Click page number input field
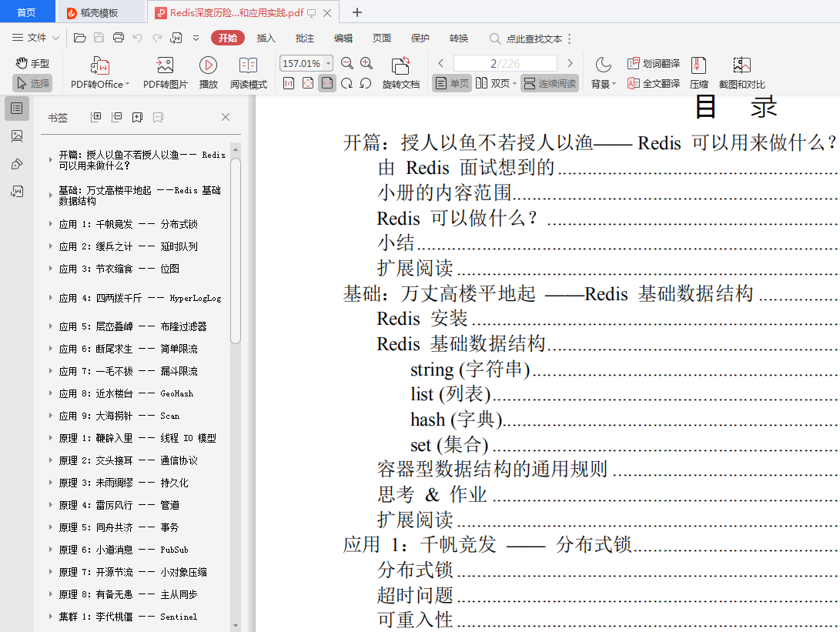This screenshot has width=840, height=632. pos(505,63)
